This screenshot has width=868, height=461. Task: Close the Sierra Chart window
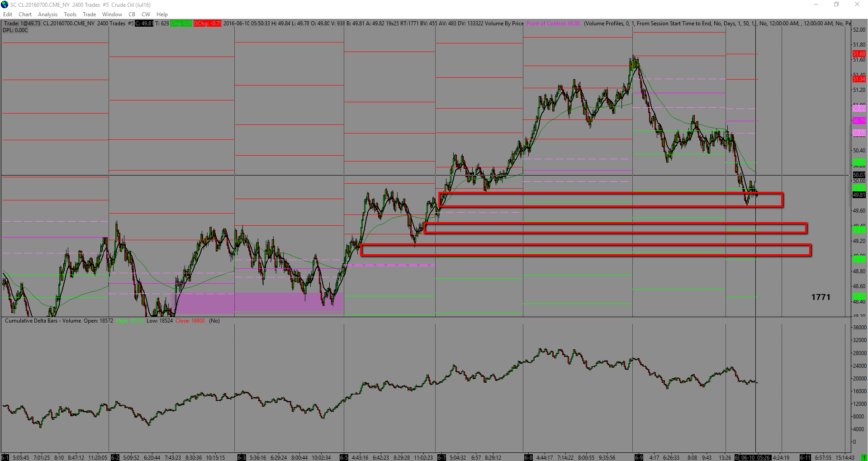[x=857, y=5]
